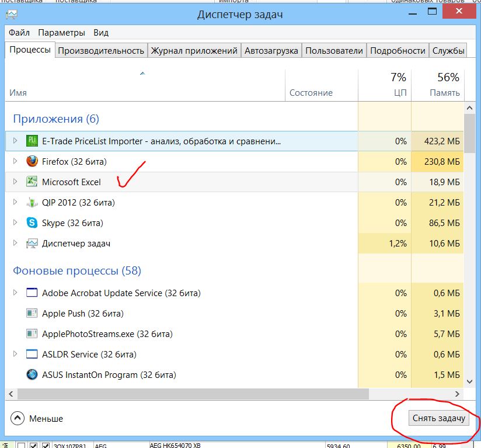
Task: Expand the Firefox process group
Action: tap(15, 161)
